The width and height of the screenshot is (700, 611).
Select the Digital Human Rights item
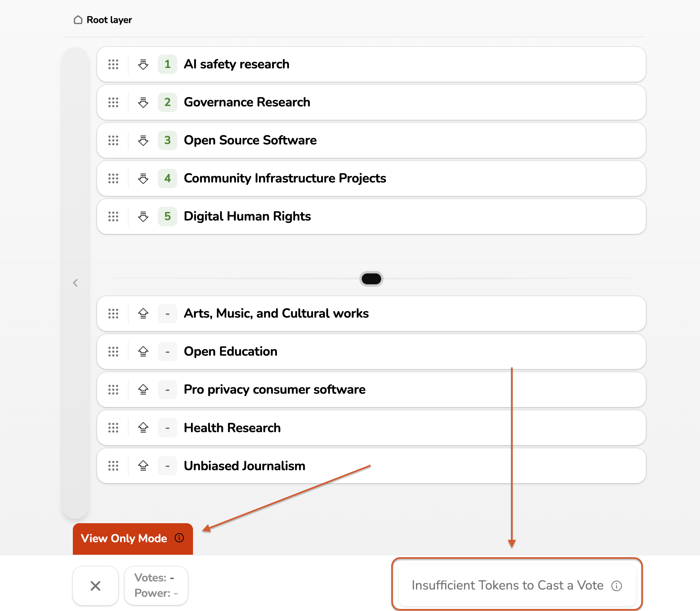(247, 216)
